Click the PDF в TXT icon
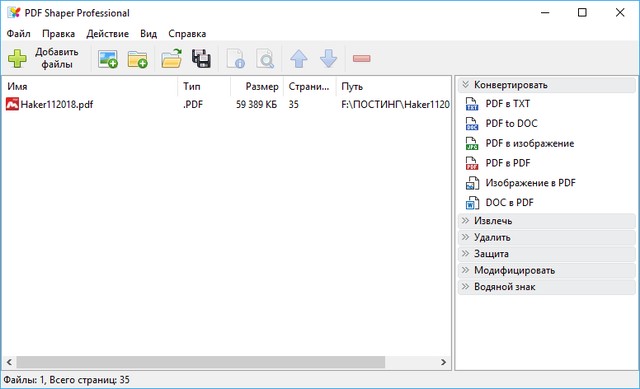 472,104
